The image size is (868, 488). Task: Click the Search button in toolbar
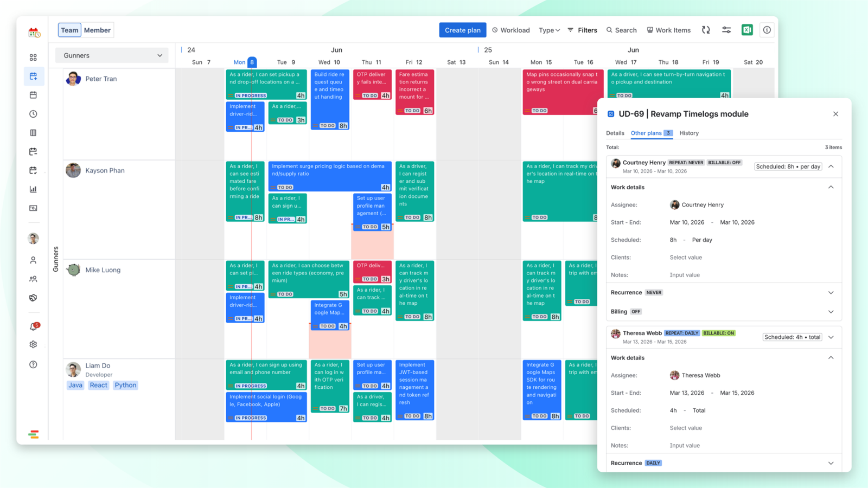point(622,30)
